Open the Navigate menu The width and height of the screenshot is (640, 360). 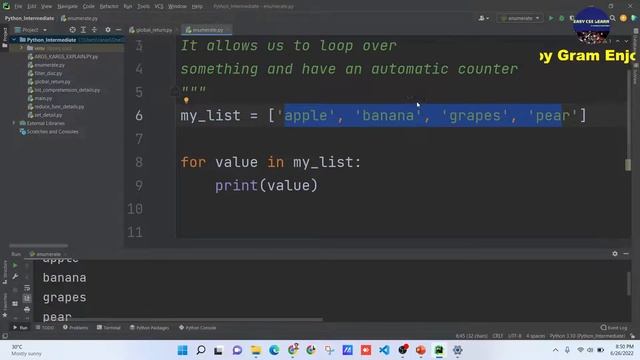67,7
